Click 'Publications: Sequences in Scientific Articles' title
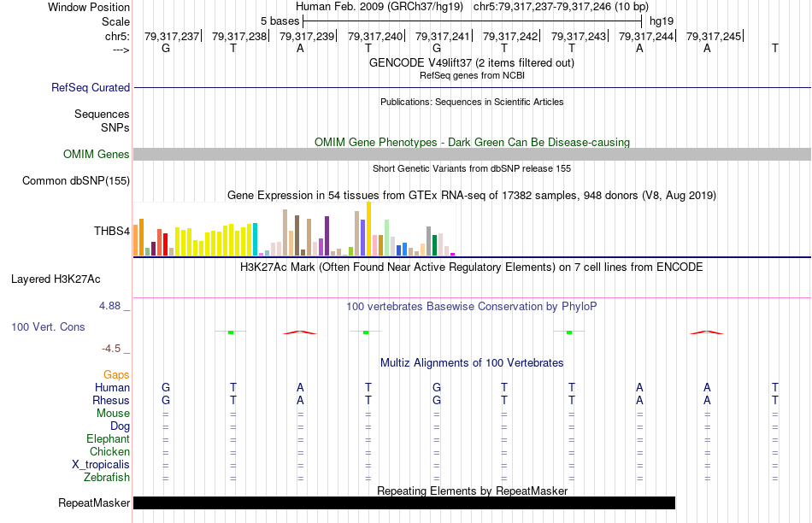 pos(472,102)
